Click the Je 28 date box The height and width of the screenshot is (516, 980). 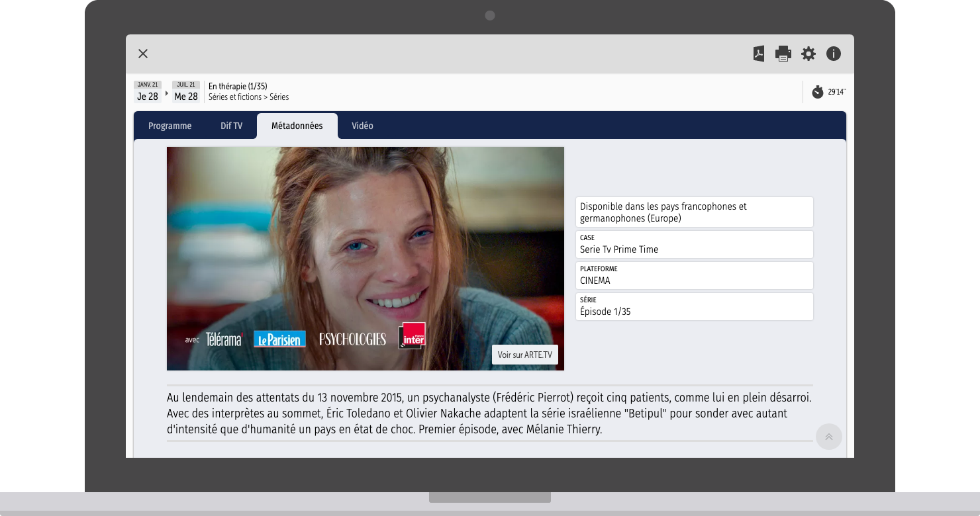pos(148,92)
